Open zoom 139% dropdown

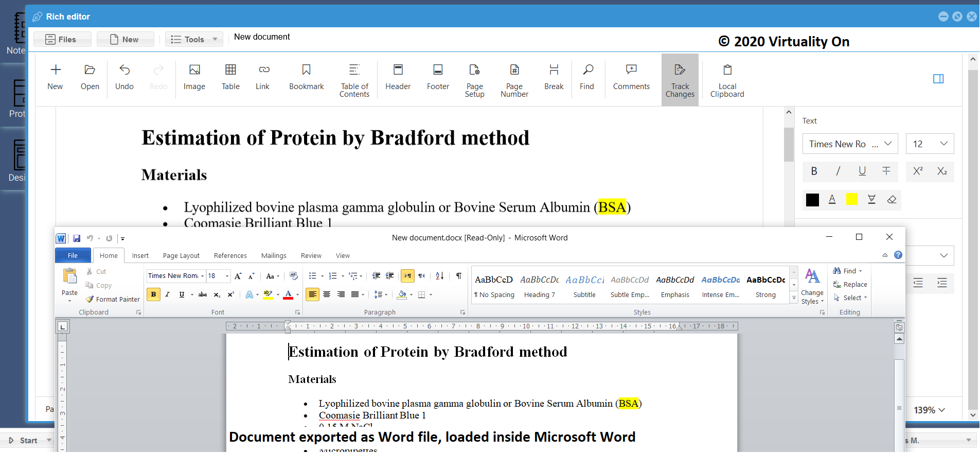tap(930, 410)
